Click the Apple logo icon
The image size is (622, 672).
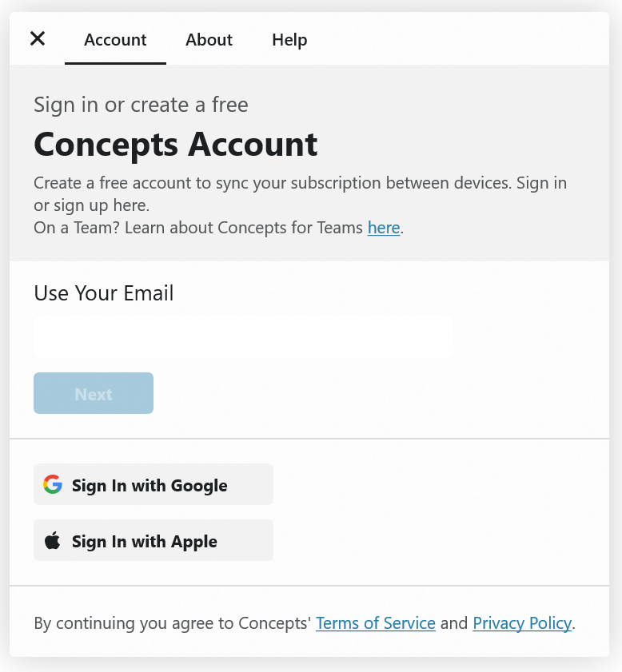click(x=53, y=541)
